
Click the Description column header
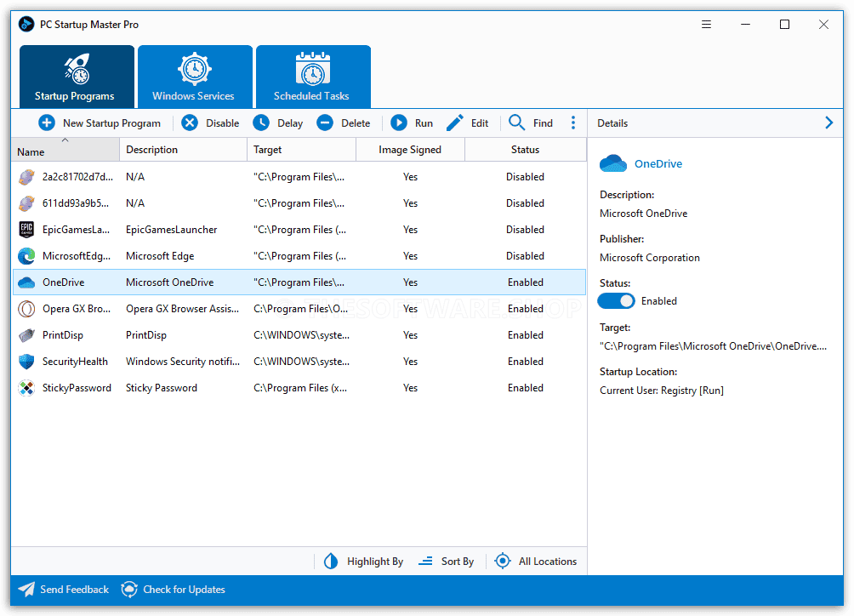tap(184, 150)
